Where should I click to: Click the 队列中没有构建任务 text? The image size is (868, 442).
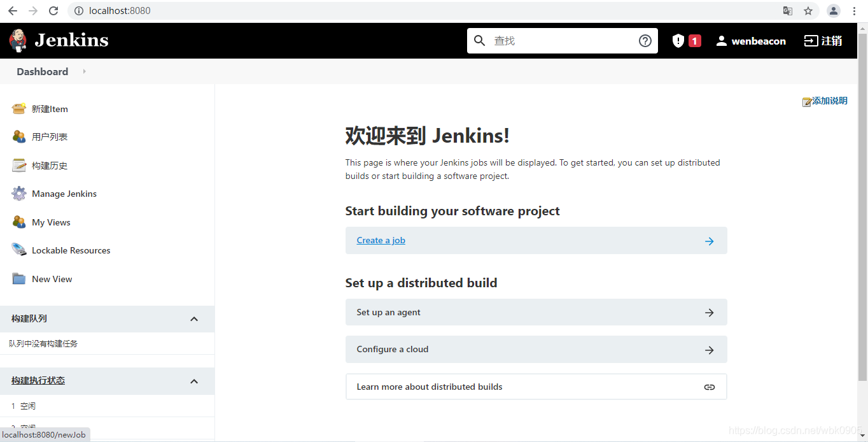pos(43,343)
